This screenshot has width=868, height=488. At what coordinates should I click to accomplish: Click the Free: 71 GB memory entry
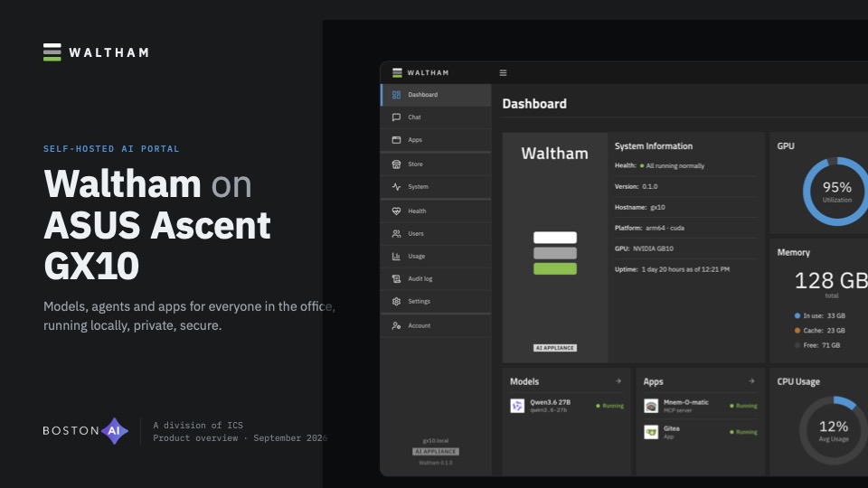(x=817, y=345)
